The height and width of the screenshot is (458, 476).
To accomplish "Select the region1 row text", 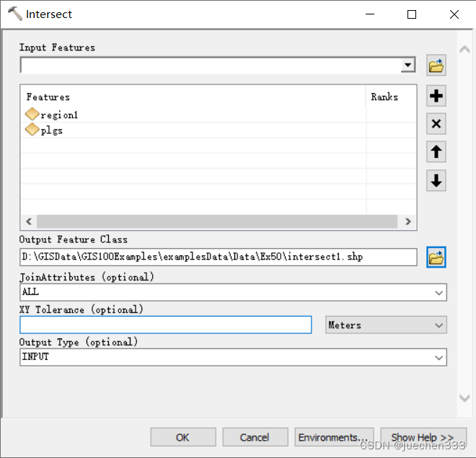I will click(59, 115).
